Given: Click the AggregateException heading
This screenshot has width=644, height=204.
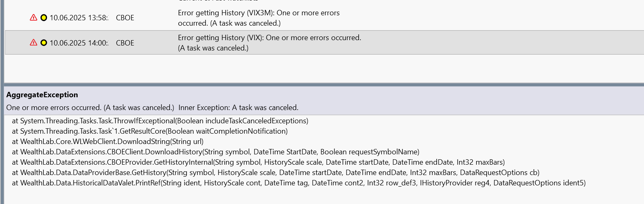Looking at the screenshot, I should 42,95.
